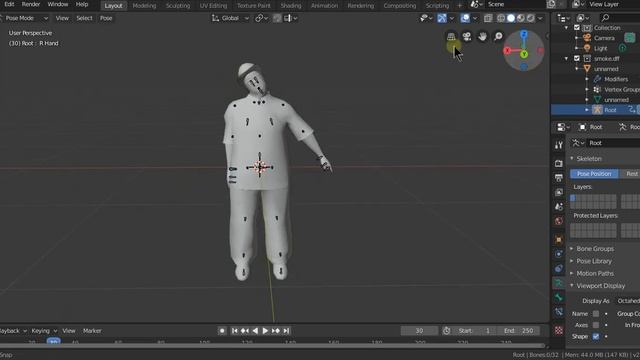Select rendered viewport shading

point(530,18)
